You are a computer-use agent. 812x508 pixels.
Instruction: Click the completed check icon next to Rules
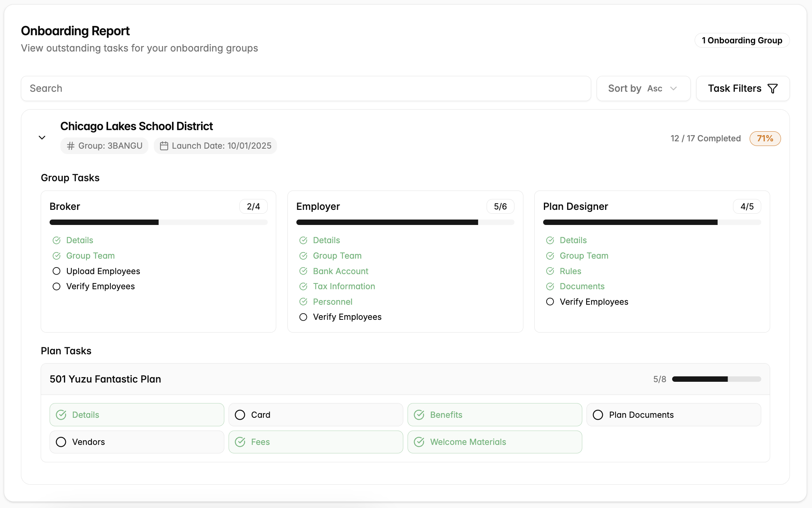pos(550,271)
